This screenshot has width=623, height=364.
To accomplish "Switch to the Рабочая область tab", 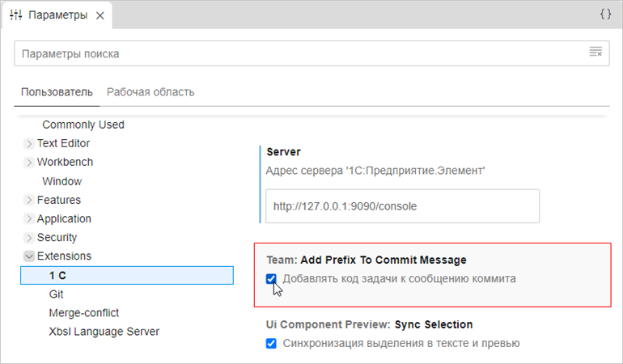I will coord(150,91).
